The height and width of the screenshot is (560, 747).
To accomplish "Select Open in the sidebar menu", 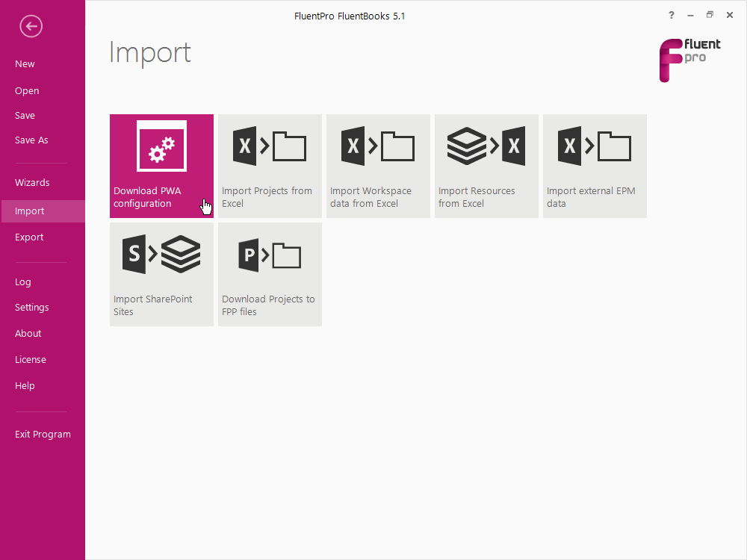I will coord(27,91).
